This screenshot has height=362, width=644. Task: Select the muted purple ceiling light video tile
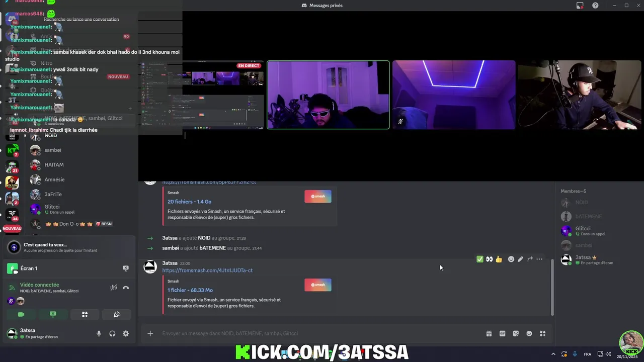(x=454, y=95)
